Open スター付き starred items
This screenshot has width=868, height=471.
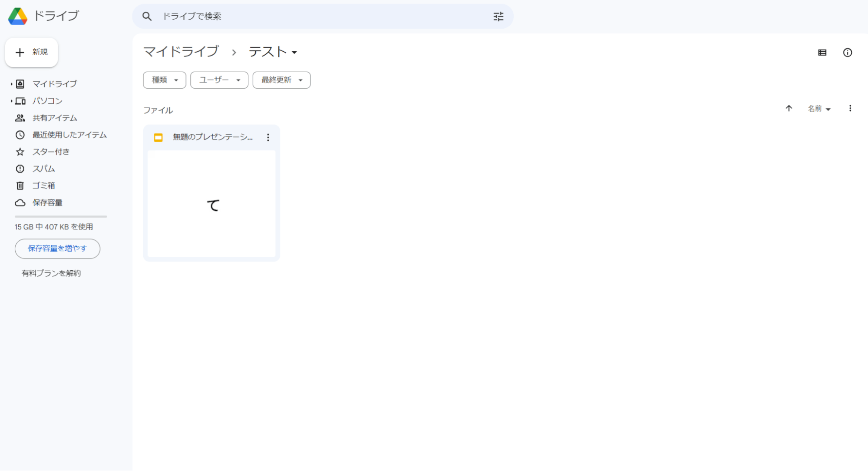pyautogui.click(x=50, y=152)
